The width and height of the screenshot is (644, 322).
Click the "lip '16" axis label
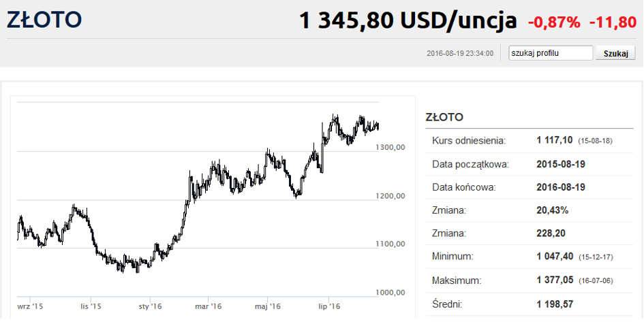coord(329,306)
